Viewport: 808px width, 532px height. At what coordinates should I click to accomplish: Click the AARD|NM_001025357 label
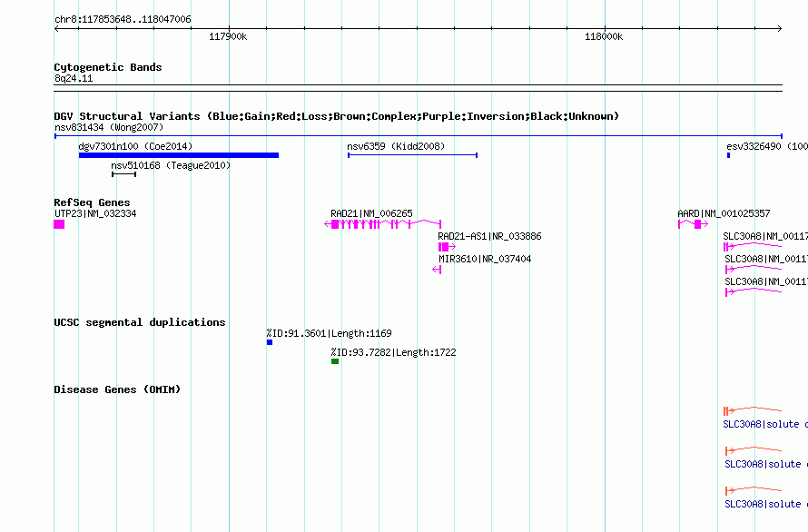[724, 213]
